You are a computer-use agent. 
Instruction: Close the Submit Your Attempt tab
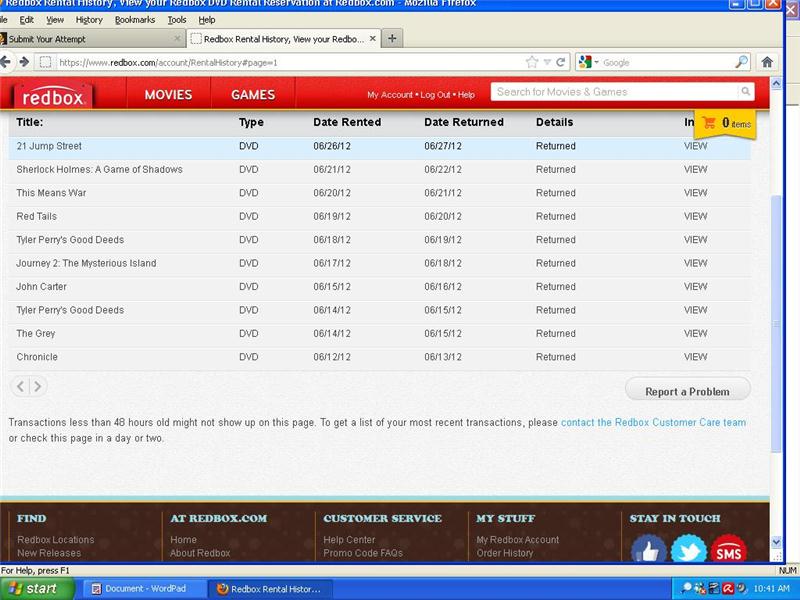pyautogui.click(x=177, y=39)
